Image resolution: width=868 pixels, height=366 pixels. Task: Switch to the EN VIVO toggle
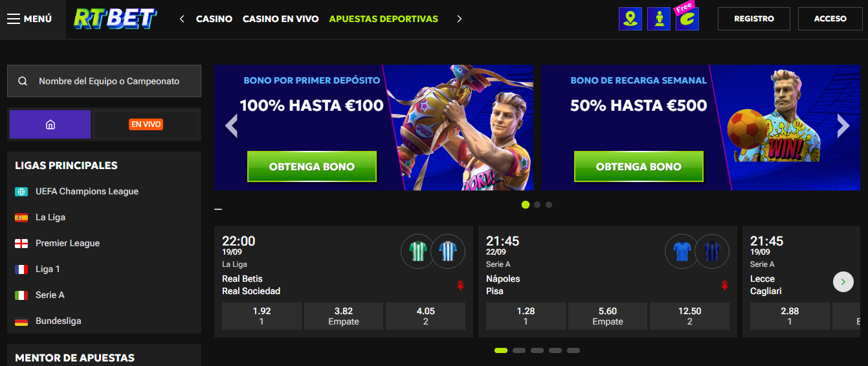[x=146, y=124]
